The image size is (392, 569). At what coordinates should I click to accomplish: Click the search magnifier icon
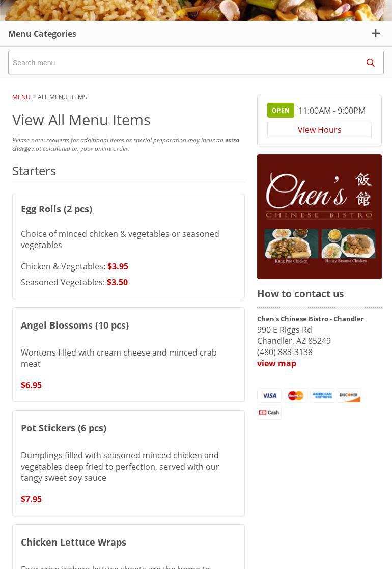coord(370,63)
